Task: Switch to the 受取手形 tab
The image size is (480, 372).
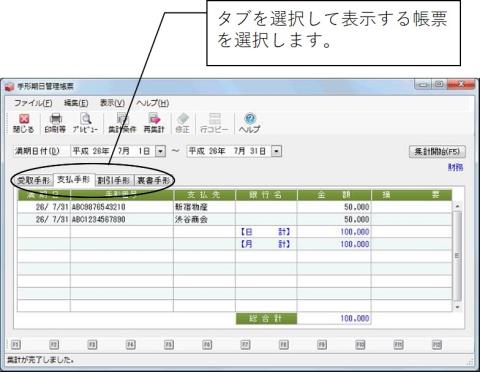Action: [34, 181]
